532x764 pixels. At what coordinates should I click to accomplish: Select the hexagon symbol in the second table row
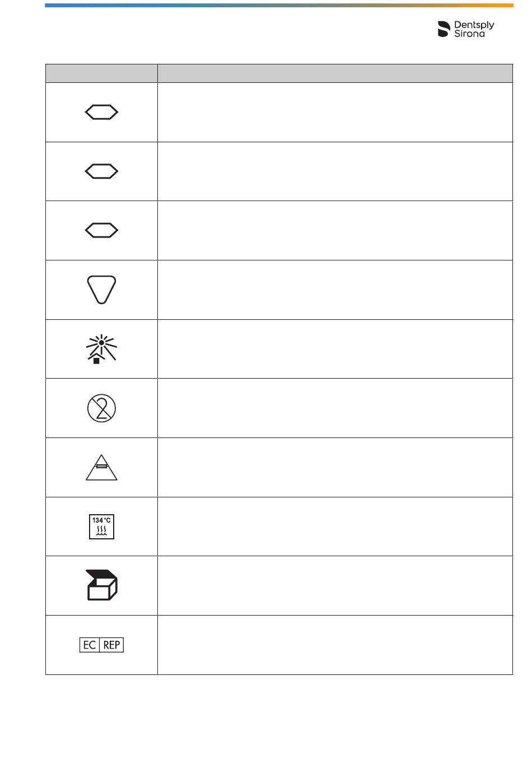click(101, 171)
